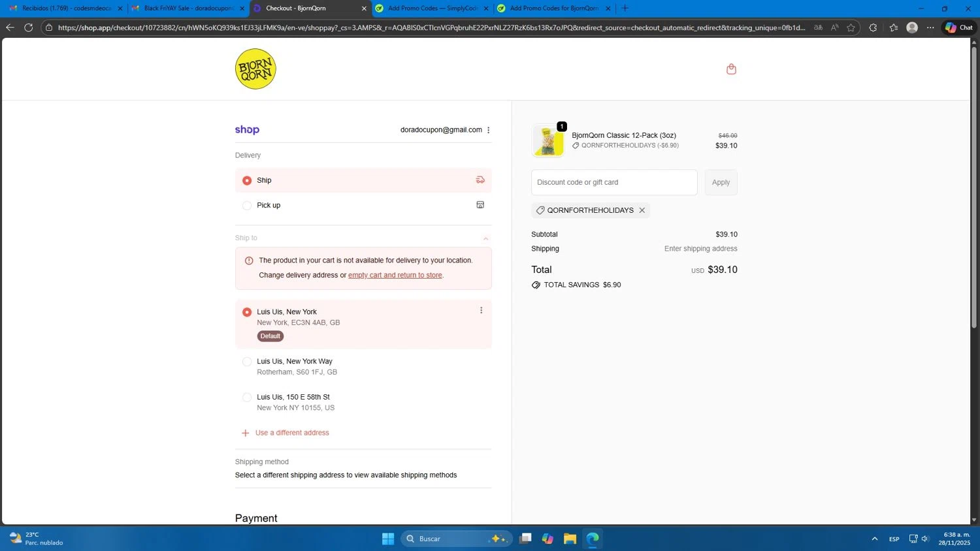Select the New York Way, Rotherham address radio

pyautogui.click(x=247, y=362)
